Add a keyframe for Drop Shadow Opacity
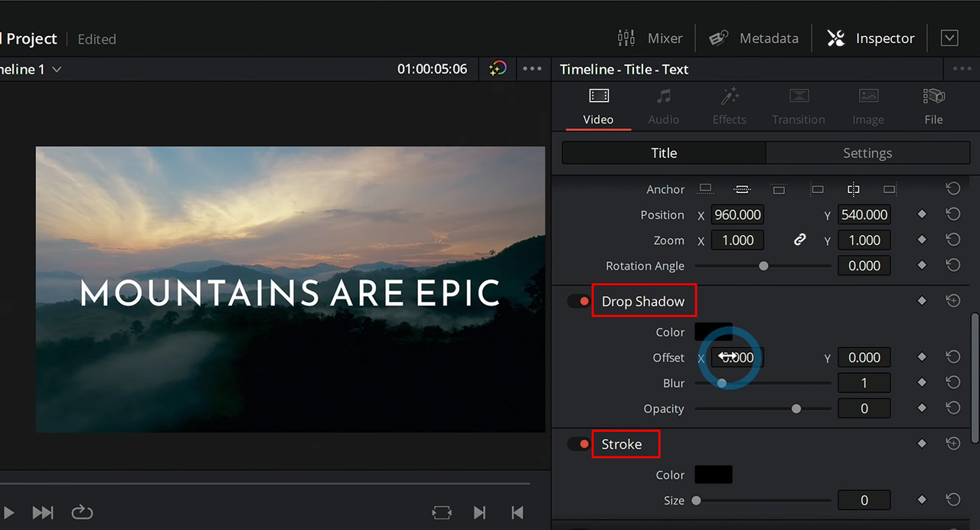This screenshot has height=530, width=980. coord(922,408)
